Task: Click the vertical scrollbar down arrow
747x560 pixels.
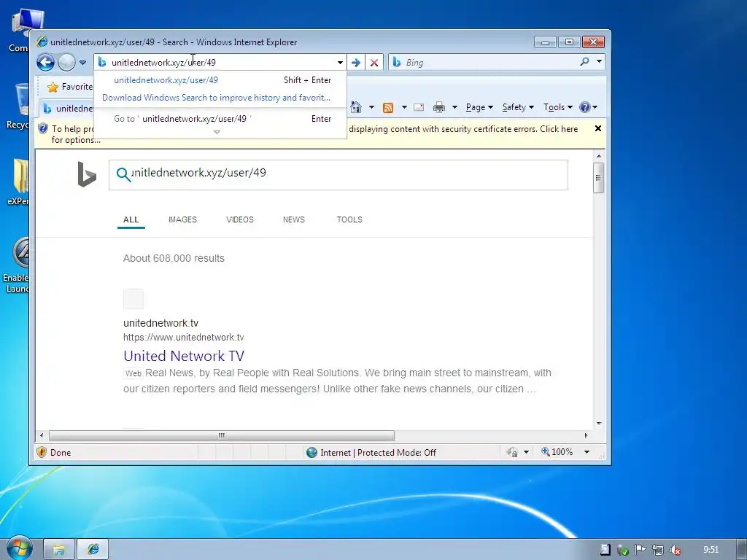Action: (x=599, y=423)
